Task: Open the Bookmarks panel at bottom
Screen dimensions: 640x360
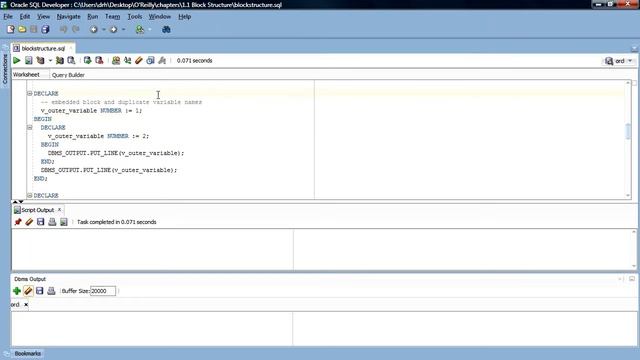Action: coord(28,353)
